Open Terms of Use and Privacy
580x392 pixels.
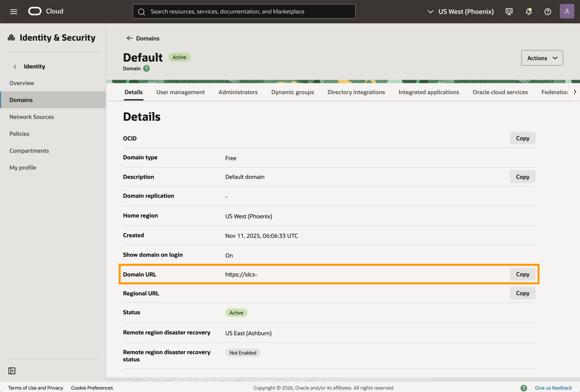click(x=35, y=388)
